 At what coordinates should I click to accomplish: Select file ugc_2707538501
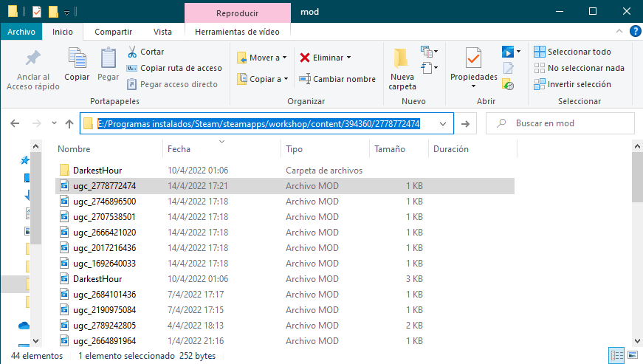click(x=285, y=217)
